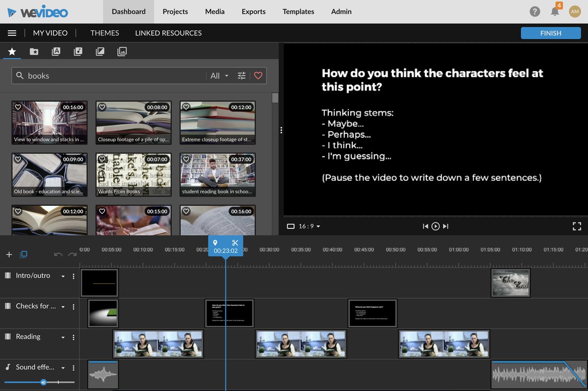Toggle favorites-only heart filter
588x391 pixels.
click(x=258, y=75)
